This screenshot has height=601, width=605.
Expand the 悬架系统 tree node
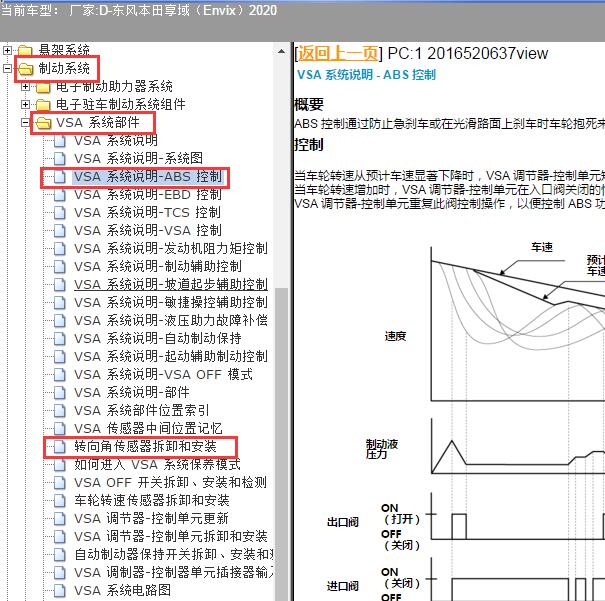point(7,50)
